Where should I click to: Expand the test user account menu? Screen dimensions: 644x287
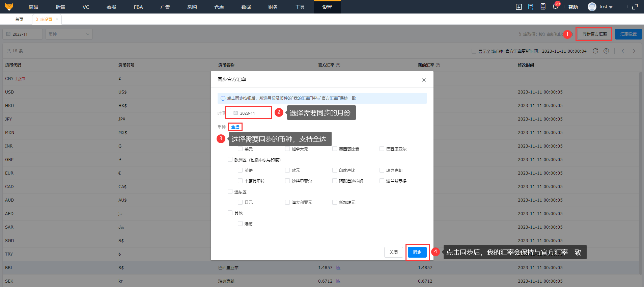coord(600,7)
